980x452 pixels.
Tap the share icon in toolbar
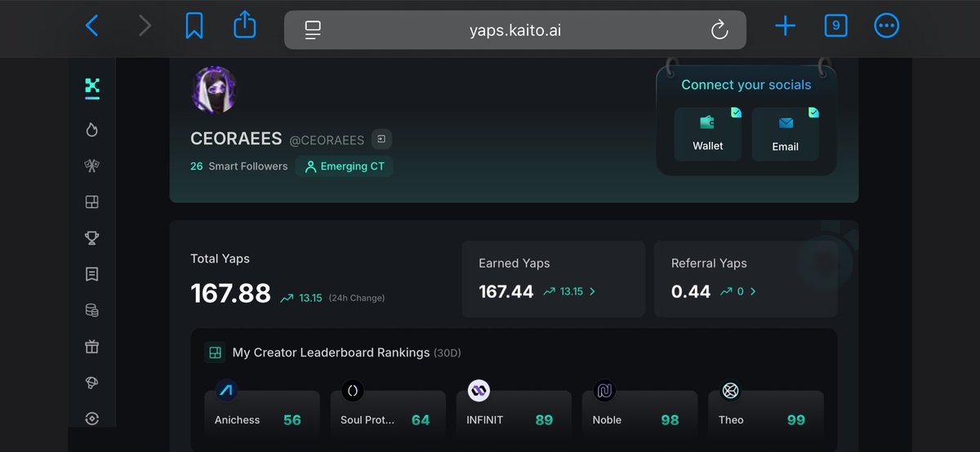pos(245,24)
